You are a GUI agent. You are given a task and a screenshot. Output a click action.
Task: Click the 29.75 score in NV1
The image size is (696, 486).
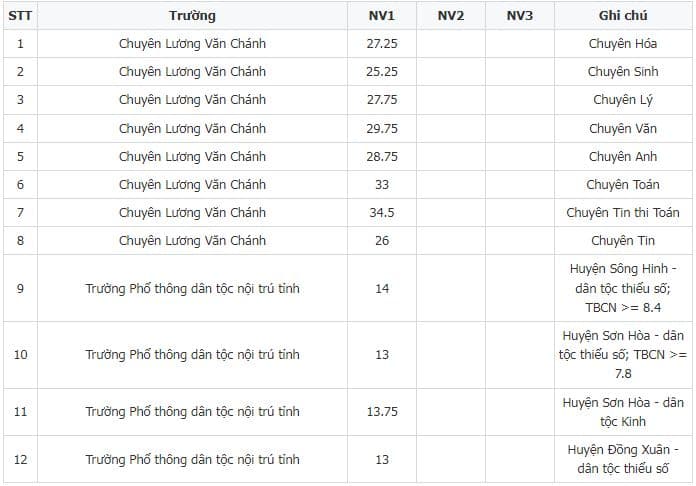coord(381,129)
